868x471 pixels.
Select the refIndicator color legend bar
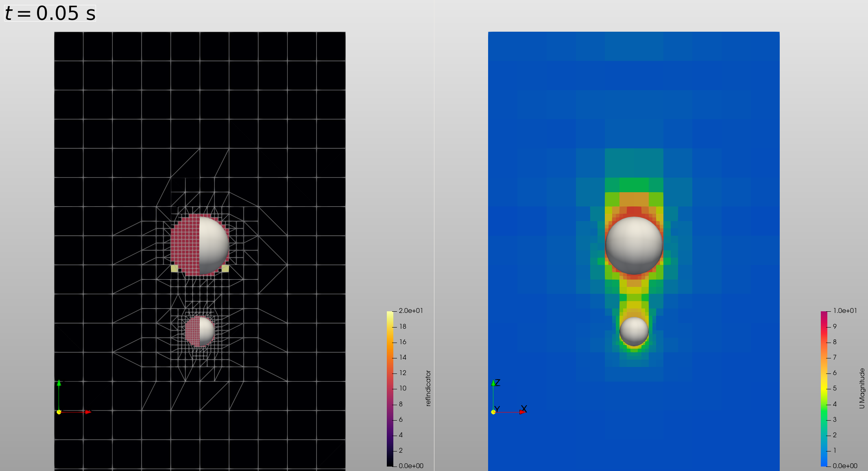[x=390, y=389]
